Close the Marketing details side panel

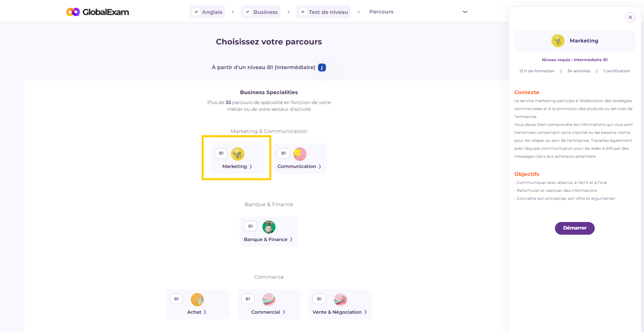630,17
